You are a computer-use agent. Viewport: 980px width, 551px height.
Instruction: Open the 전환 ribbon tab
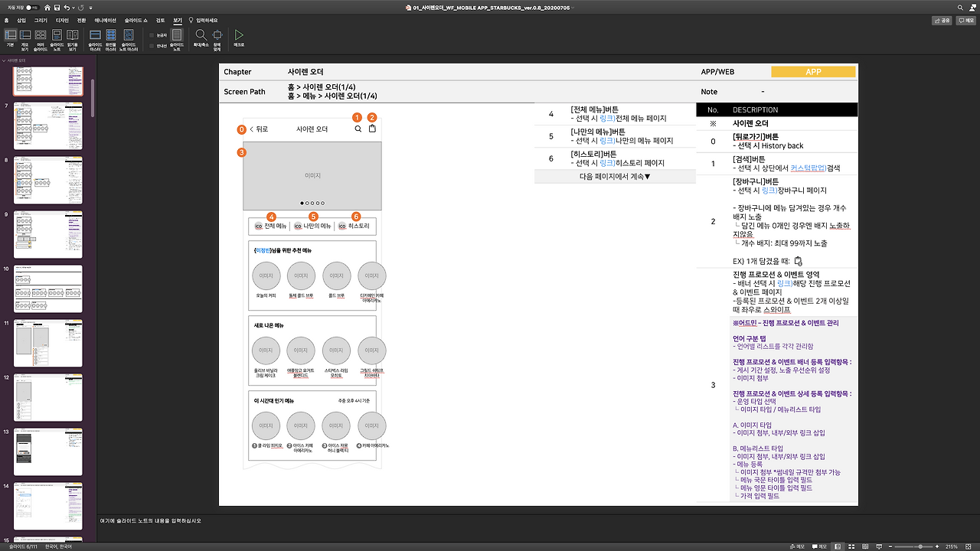pyautogui.click(x=81, y=20)
